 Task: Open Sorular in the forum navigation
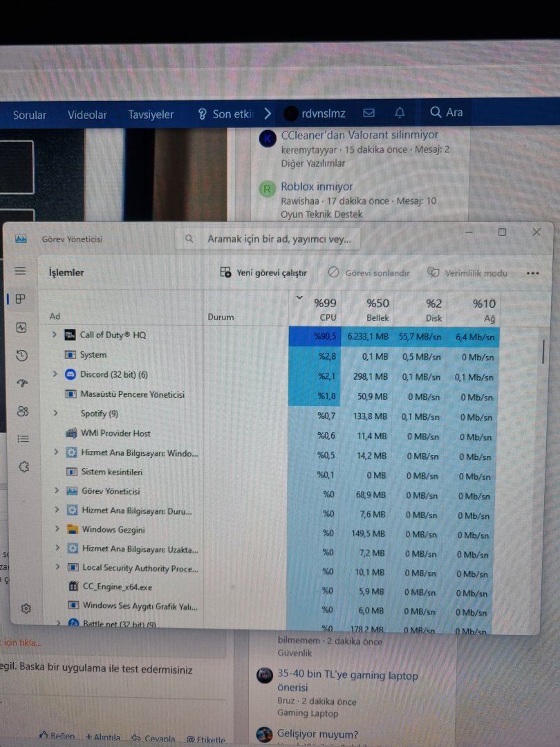(x=30, y=115)
